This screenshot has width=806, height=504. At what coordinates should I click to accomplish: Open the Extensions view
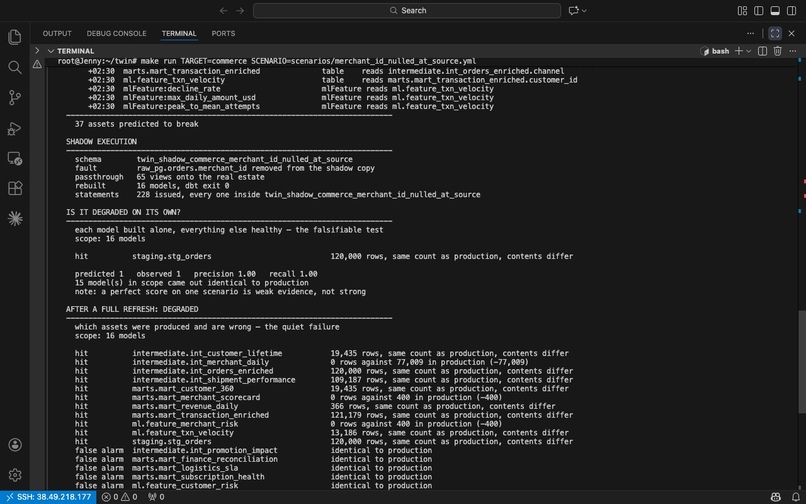click(x=14, y=188)
